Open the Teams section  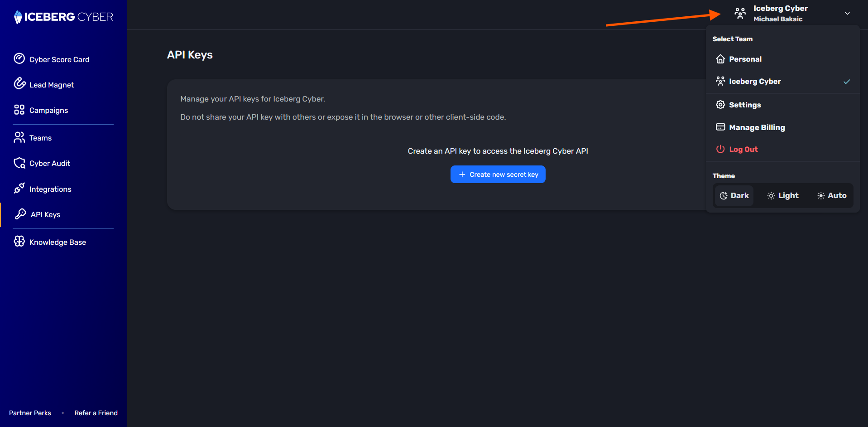point(41,138)
